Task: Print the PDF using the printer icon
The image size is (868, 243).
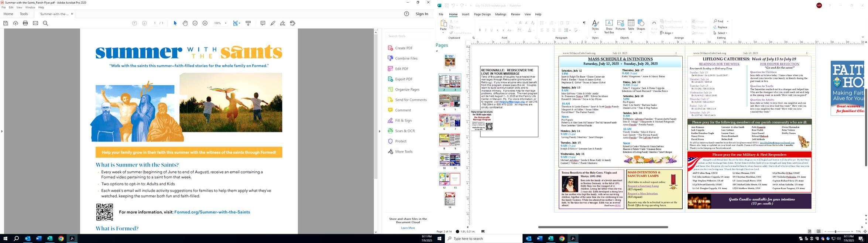Action: click(25, 23)
